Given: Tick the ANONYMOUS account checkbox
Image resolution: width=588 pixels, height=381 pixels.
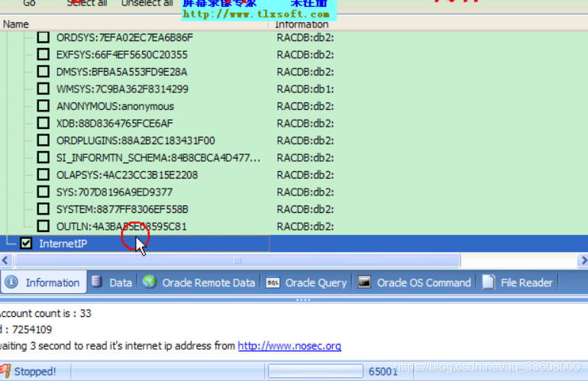Looking at the screenshot, I should pyautogui.click(x=43, y=106).
